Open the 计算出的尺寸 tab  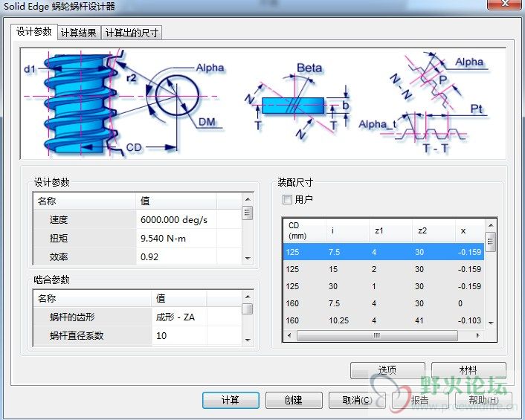coord(132,33)
